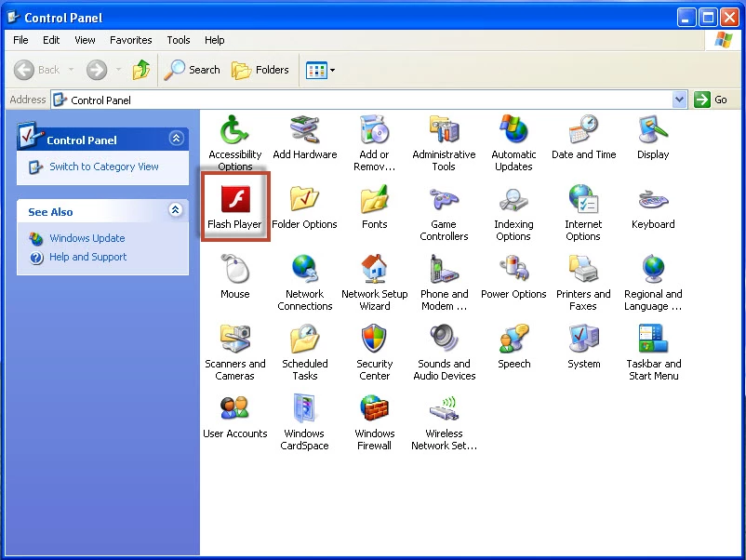Open the Views button dropdown
The height and width of the screenshot is (560, 746).
coord(333,71)
